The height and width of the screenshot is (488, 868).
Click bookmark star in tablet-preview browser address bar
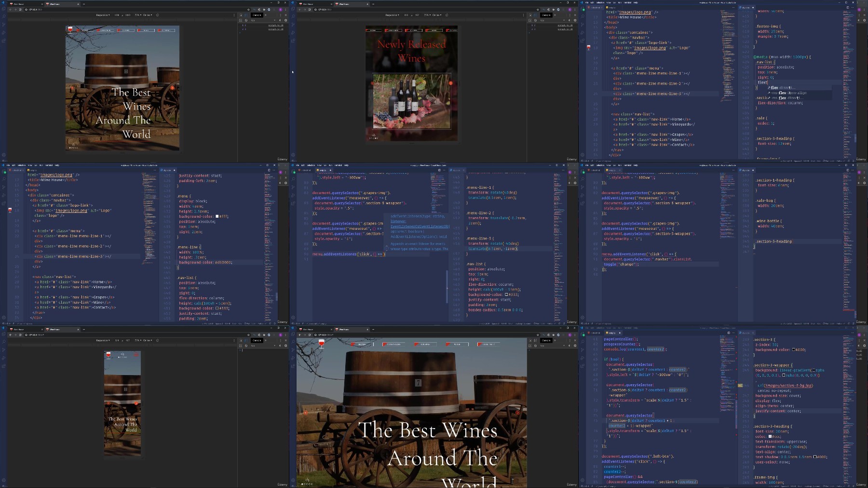pyautogui.click(x=248, y=9)
